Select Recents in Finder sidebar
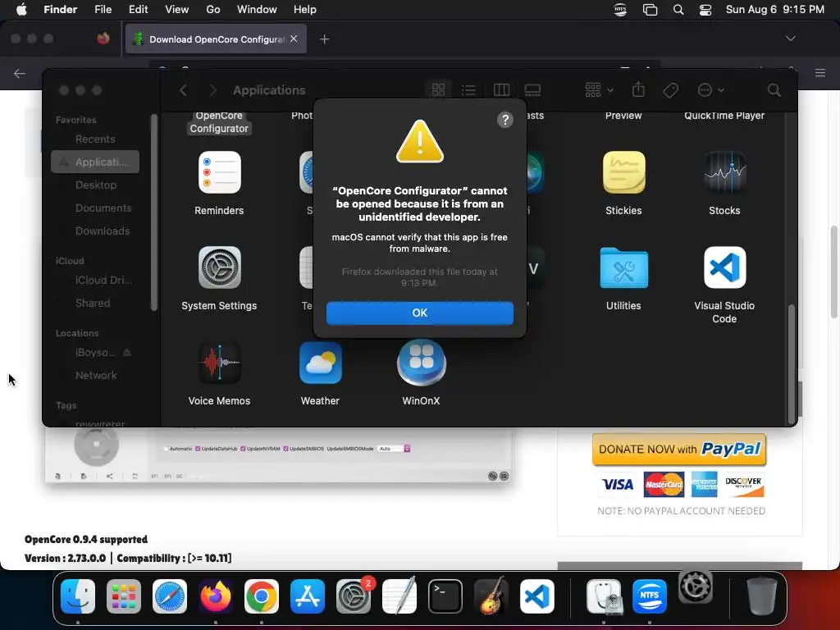 (x=95, y=139)
